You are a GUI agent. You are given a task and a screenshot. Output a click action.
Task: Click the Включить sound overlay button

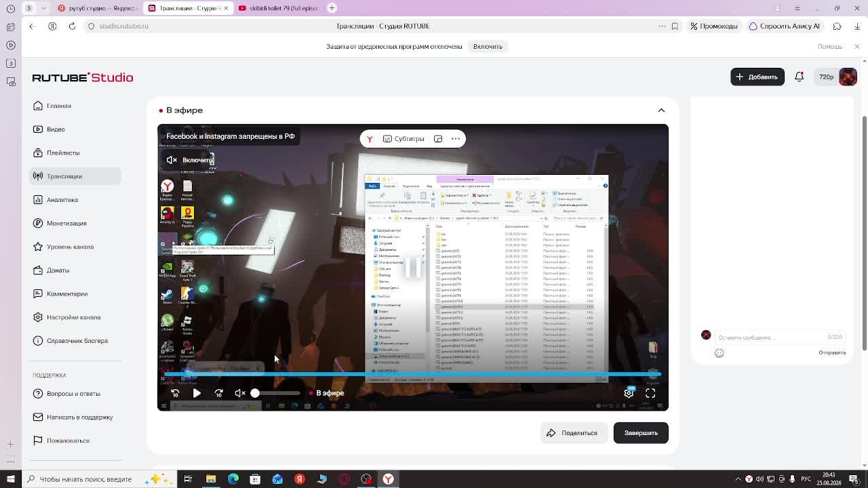point(190,160)
